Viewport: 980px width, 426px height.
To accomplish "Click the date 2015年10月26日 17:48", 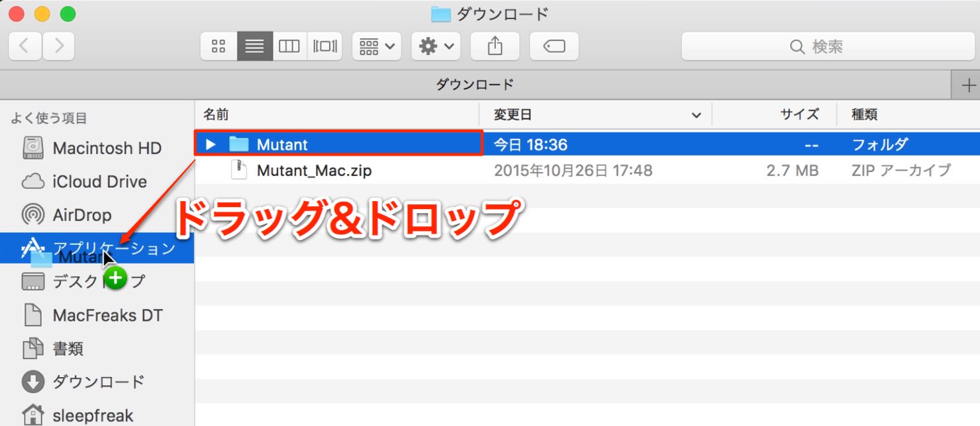I will click(573, 171).
